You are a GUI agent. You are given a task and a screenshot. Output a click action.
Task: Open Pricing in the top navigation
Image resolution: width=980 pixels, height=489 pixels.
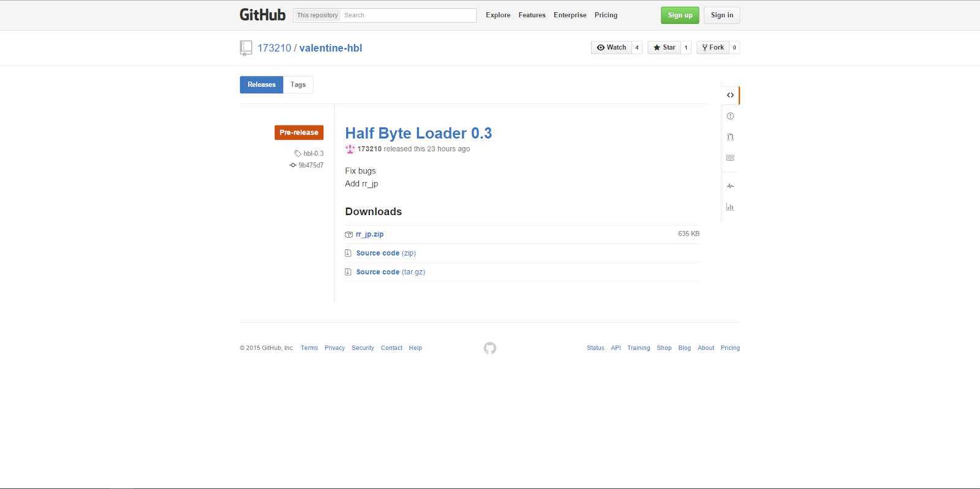606,15
